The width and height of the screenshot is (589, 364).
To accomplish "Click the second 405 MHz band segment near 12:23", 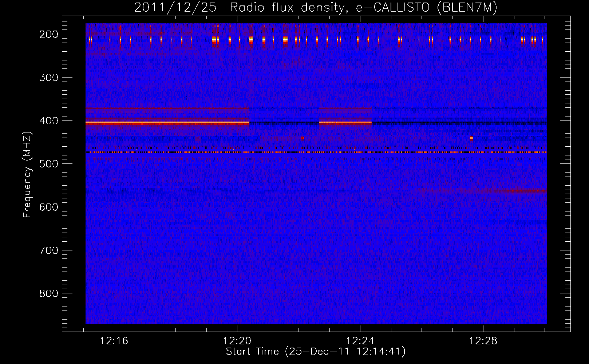I will click(x=345, y=123).
